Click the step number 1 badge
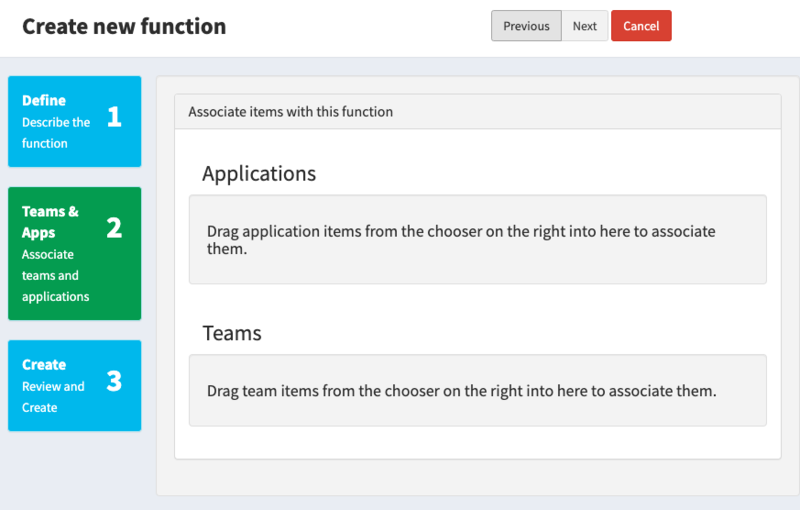The image size is (800, 510). pyautogui.click(x=114, y=117)
